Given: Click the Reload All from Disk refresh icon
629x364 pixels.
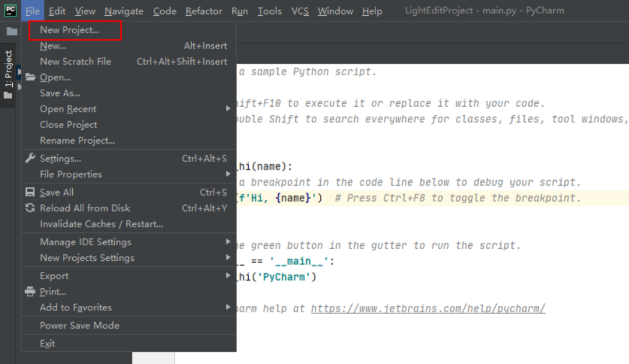Looking at the screenshot, I should 30,208.
